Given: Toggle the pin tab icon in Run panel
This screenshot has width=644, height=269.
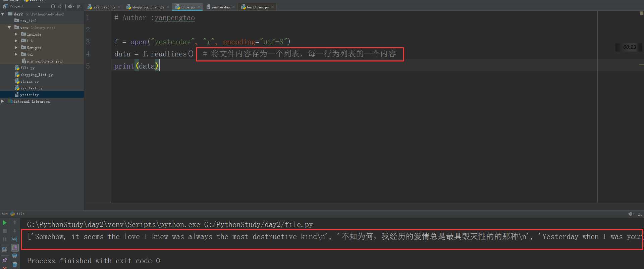Looking at the screenshot, I should (x=5, y=260).
